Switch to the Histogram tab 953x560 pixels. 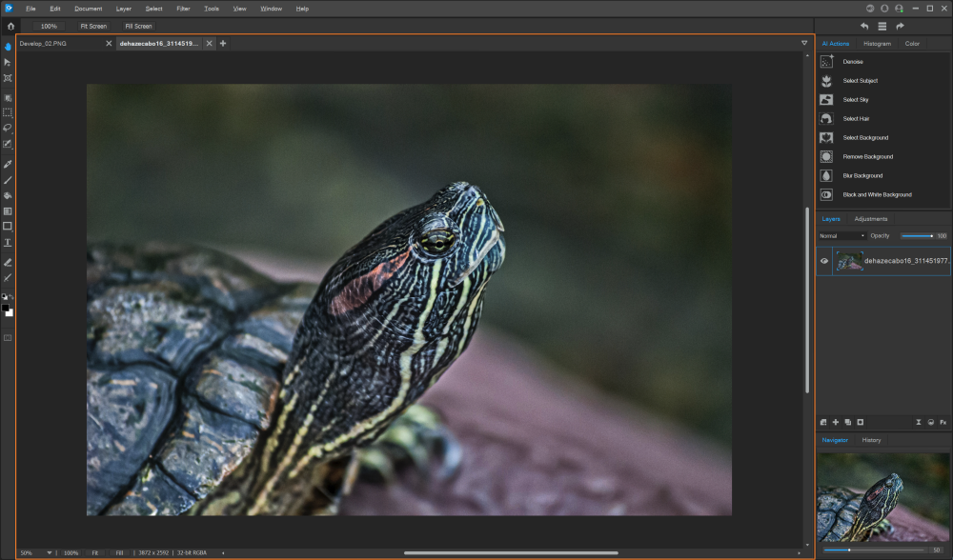pyautogui.click(x=877, y=44)
